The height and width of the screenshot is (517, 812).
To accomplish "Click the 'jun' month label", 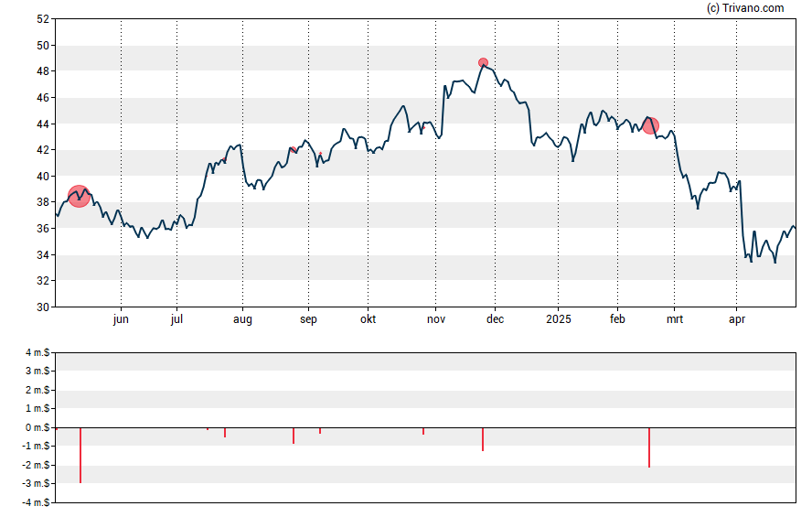I will click(121, 319).
